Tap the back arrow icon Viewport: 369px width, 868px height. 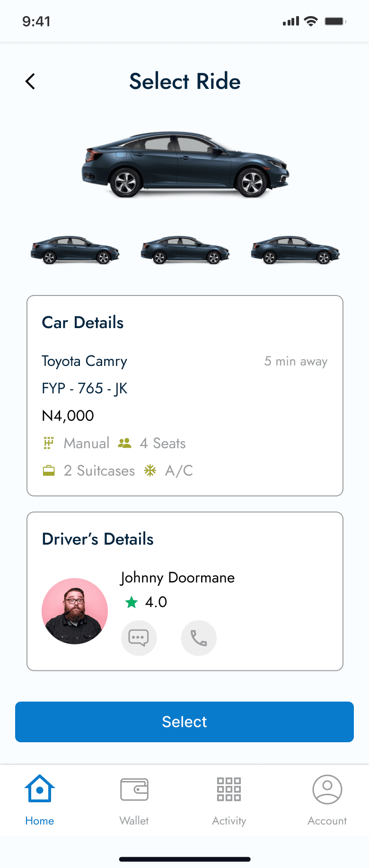point(30,81)
